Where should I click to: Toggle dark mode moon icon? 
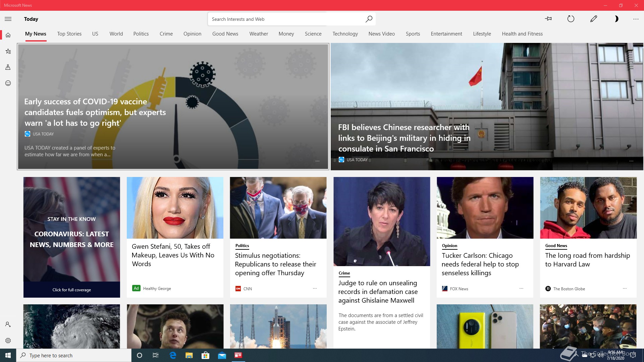tap(616, 19)
